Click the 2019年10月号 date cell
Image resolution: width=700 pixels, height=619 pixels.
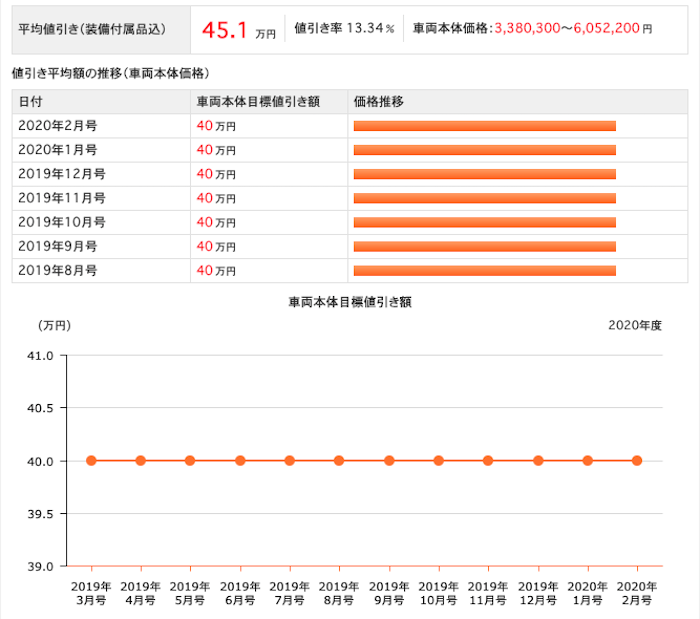tap(101, 222)
